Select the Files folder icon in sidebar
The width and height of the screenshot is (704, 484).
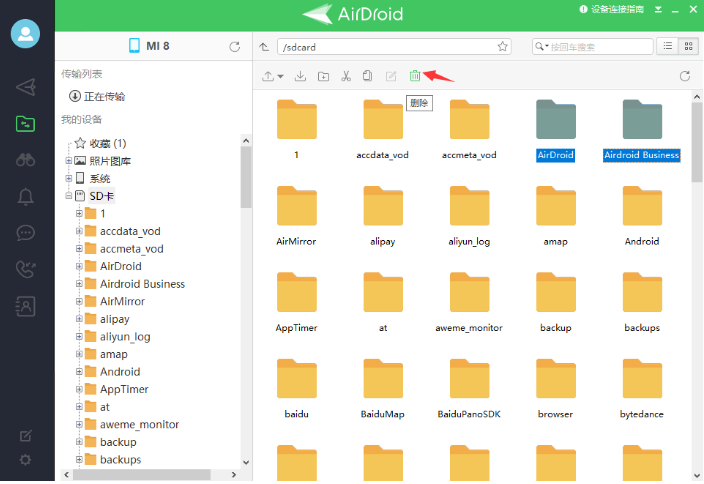(x=26, y=123)
